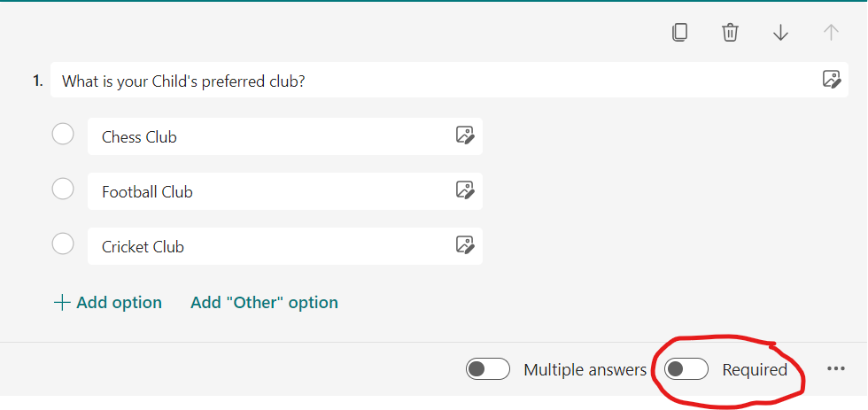The image size is (868, 410).
Task: Copy question using the duplicate icon
Action: (x=679, y=33)
